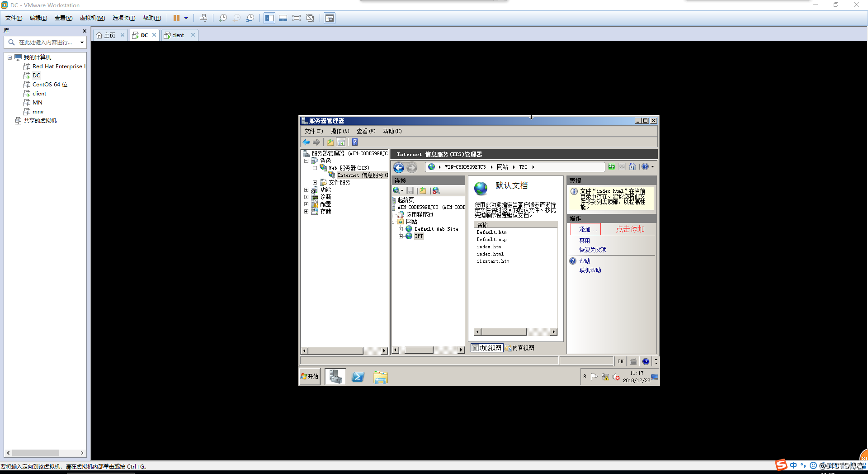Click the Unity mode toolbar icon
Viewport: 868px width, 474px height.
310,18
